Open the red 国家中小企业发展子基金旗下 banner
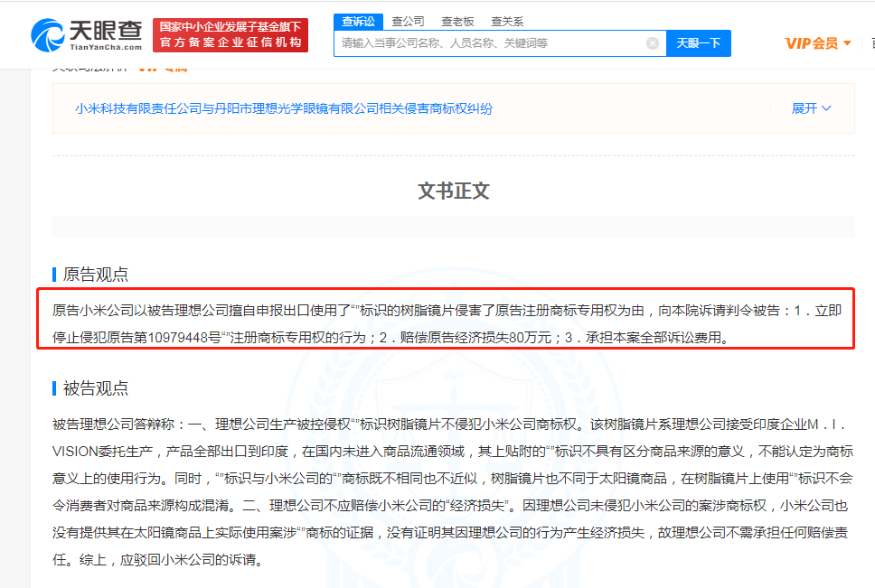875x588 pixels. [231, 34]
